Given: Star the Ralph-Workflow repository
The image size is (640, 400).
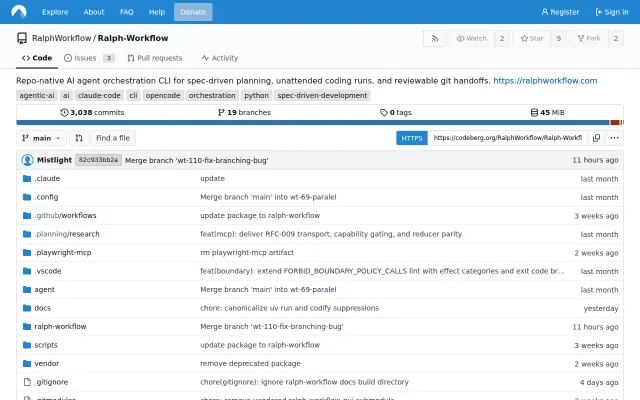Looking at the screenshot, I should coord(532,38).
